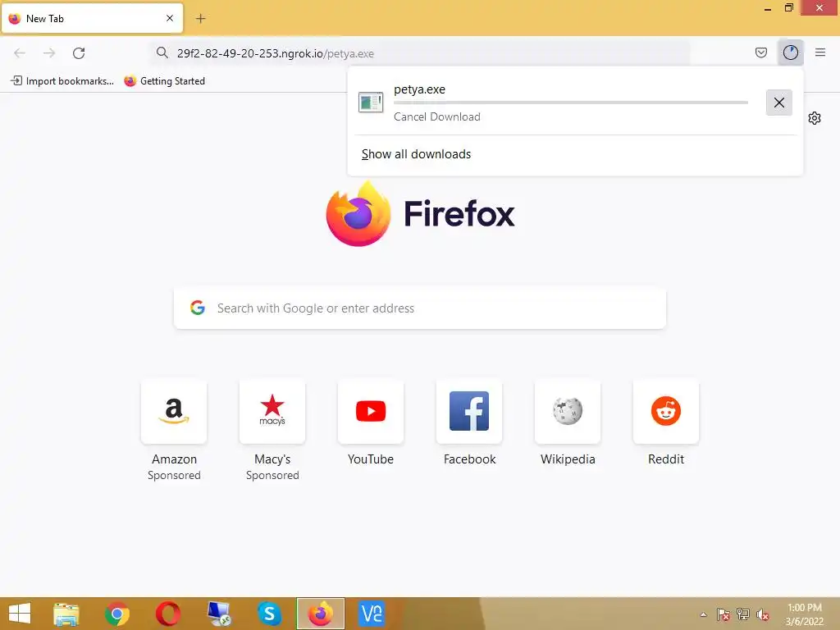Open the Firefox application menu
Image resolution: width=840 pixels, height=630 pixels.
(x=819, y=52)
